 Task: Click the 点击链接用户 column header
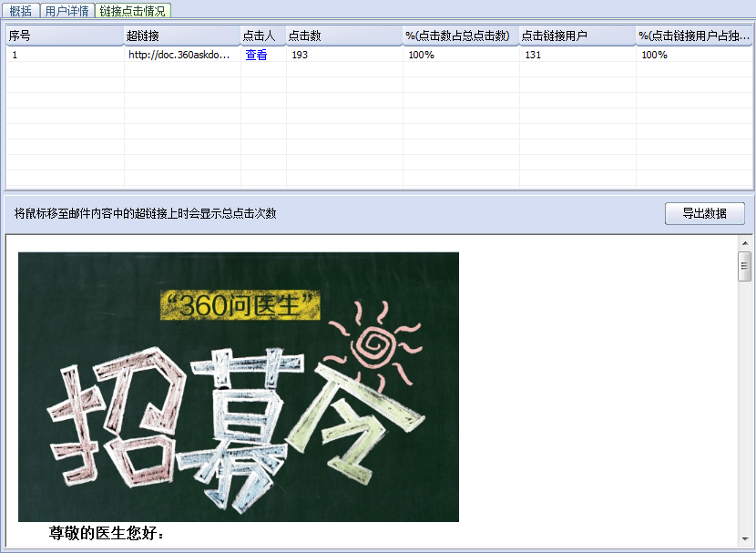577,36
